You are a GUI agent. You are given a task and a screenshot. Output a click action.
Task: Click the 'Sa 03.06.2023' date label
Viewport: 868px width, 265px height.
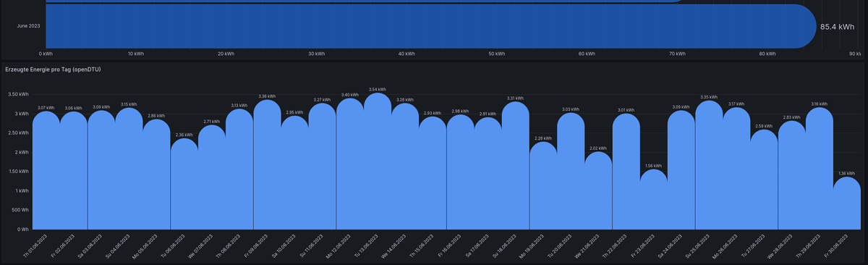pyautogui.click(x=89, y=246)
